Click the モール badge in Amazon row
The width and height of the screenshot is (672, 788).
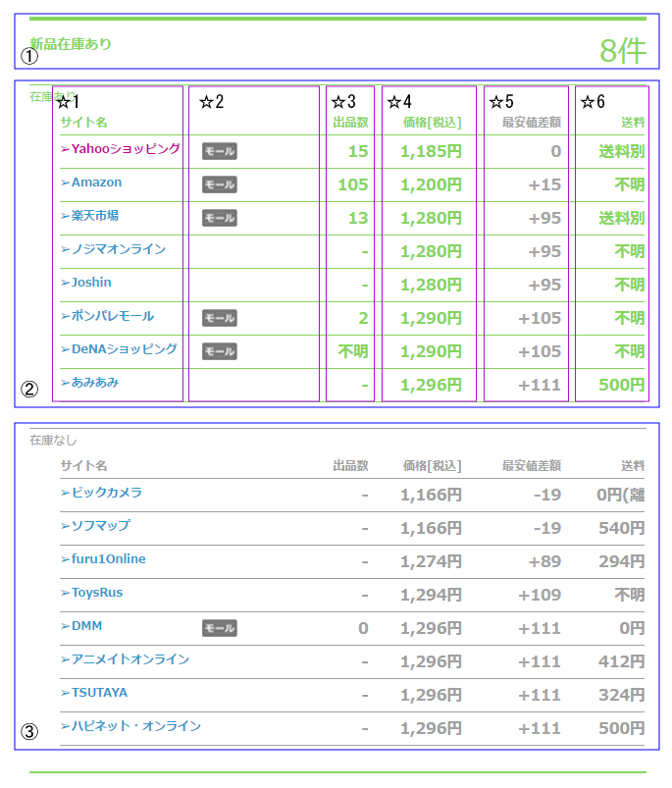(x=220, y=184)
